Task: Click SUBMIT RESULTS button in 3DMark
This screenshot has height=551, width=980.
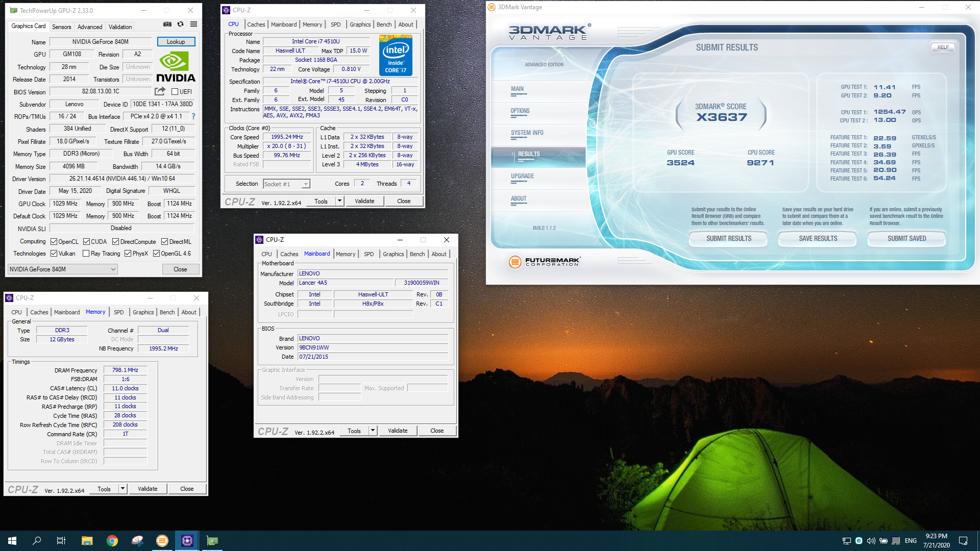Action: (728, 238)
